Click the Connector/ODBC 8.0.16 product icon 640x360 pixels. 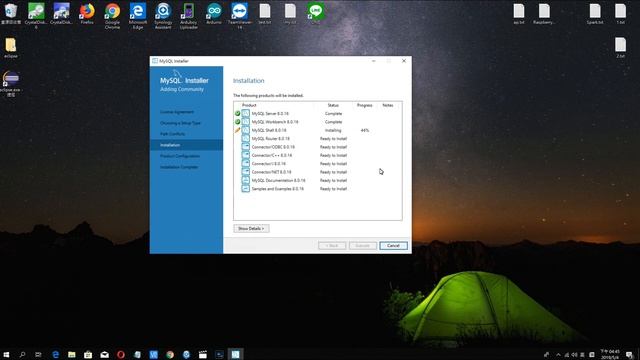click(245, 147)
